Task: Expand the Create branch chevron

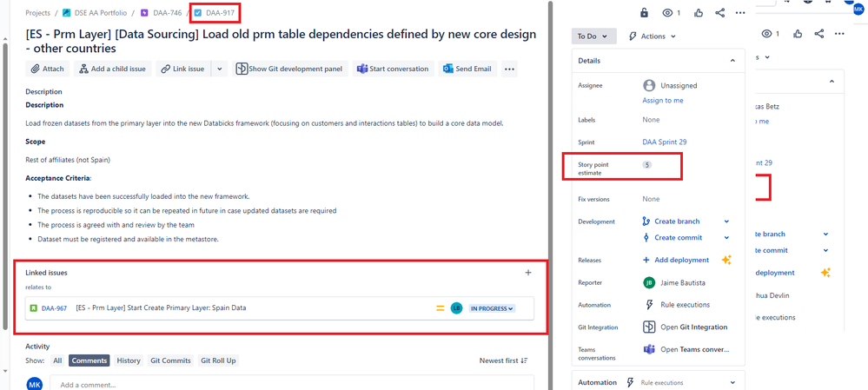Action: coord(727,221)
